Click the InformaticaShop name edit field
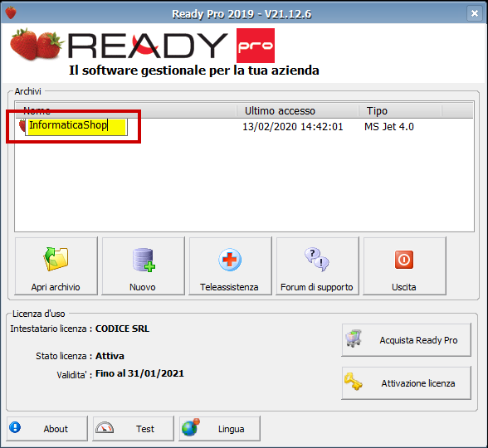Image resolution: width=488 pixels, height=448 pixels. tap(76, 126)
